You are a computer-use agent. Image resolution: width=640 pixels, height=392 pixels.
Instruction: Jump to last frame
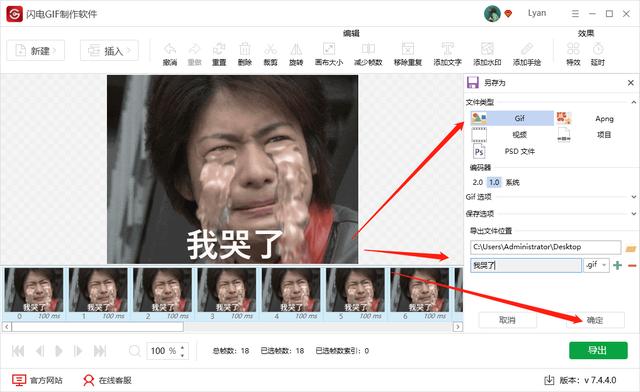click(x=100, y=351)
